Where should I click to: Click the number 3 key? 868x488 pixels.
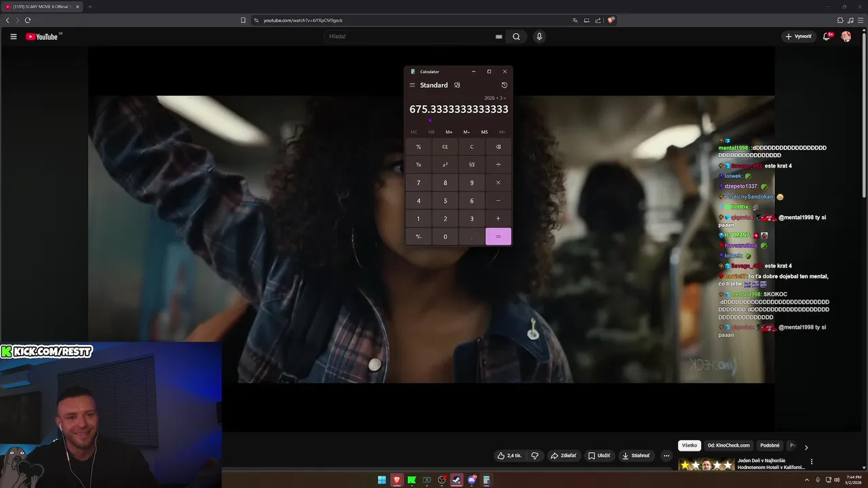[472, 218]
